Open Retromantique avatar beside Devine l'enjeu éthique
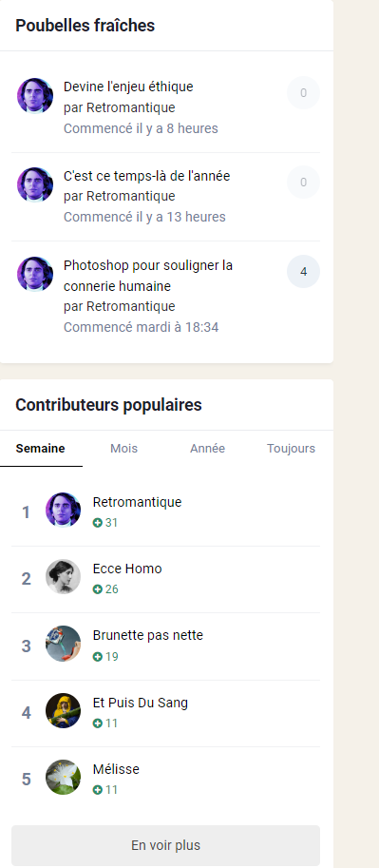Screen dimensions: 379x868 tap(35, 96)
